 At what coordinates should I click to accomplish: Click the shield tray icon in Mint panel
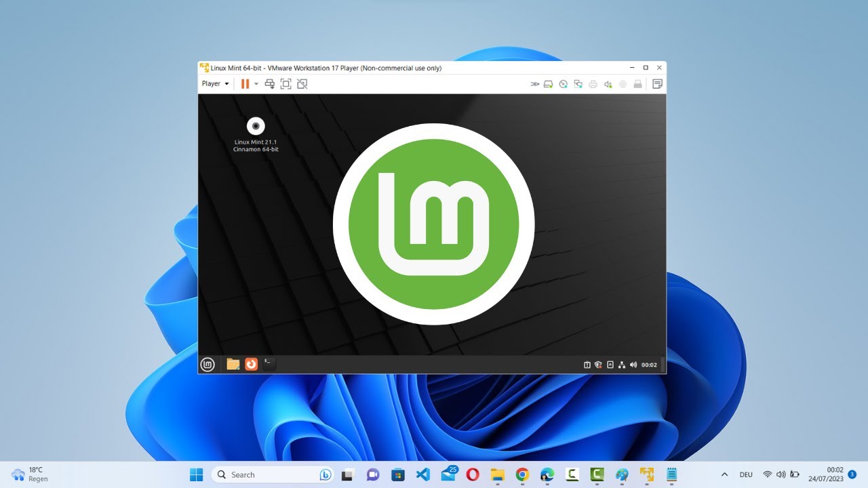599,365
